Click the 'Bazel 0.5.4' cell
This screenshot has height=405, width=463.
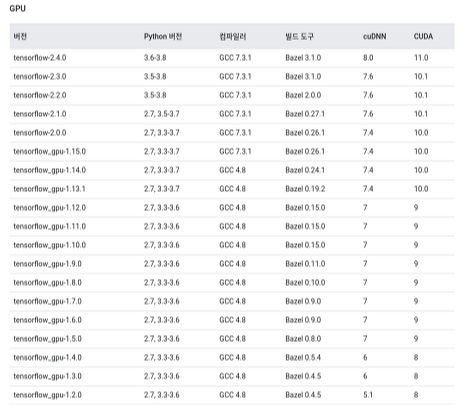pos(303,357)
